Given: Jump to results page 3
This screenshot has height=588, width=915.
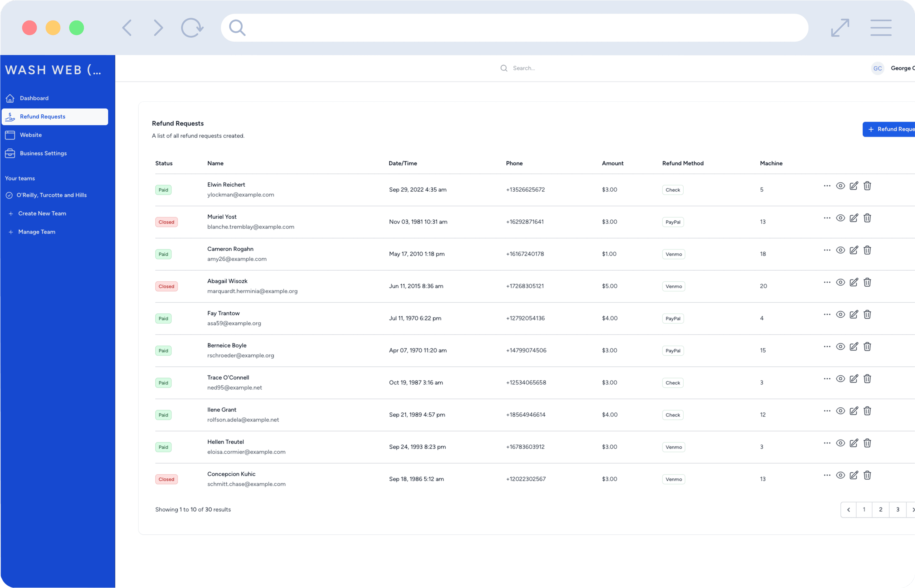Looking at the screenshot, I should coord(898,510).
